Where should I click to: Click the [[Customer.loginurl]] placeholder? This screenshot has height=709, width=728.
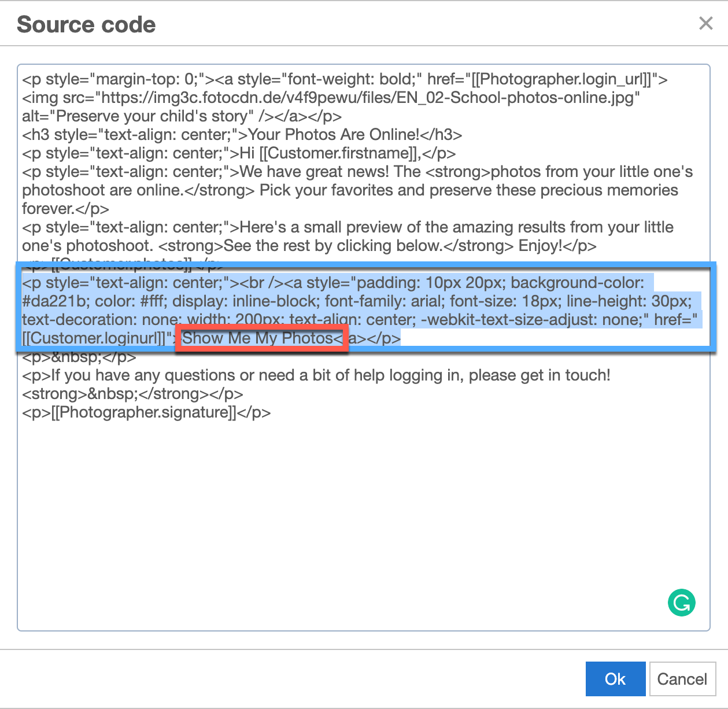click(94, 338)
